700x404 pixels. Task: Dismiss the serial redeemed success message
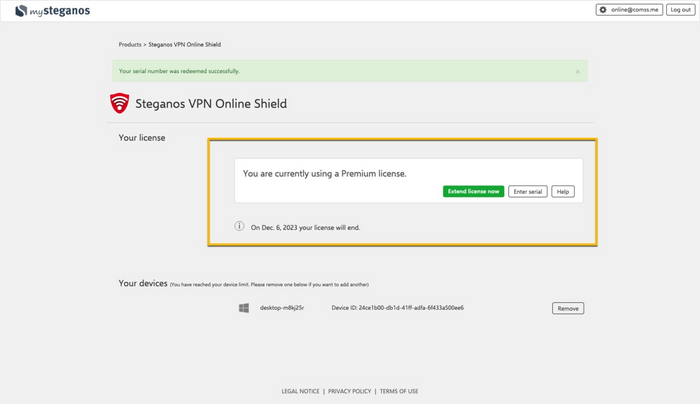(x=578, y=71)
